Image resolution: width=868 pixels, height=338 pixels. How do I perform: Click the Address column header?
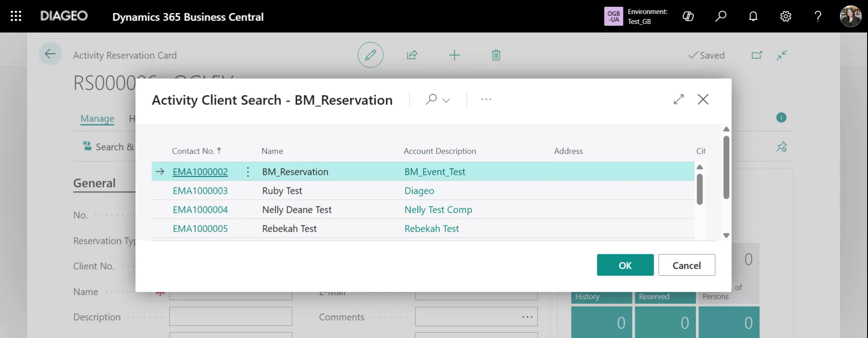(568, 151)
